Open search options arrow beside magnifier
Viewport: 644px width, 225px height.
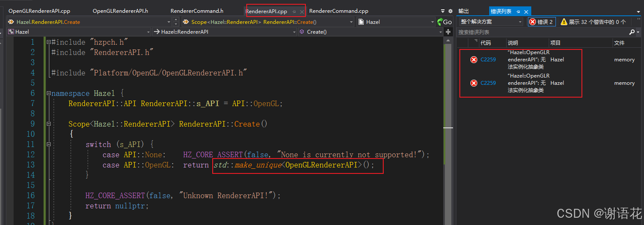(638, 32)
